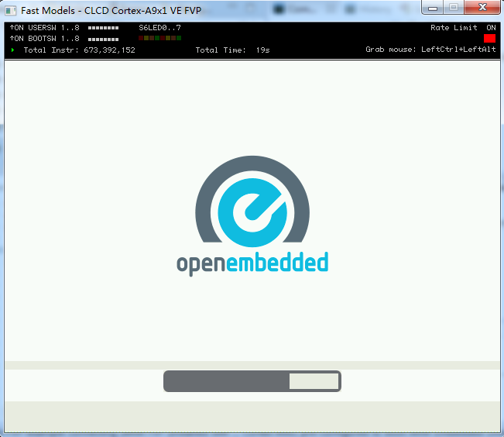
Task: Click the ON BOOTSW 1..8 label
Action: tap(45, 39)
